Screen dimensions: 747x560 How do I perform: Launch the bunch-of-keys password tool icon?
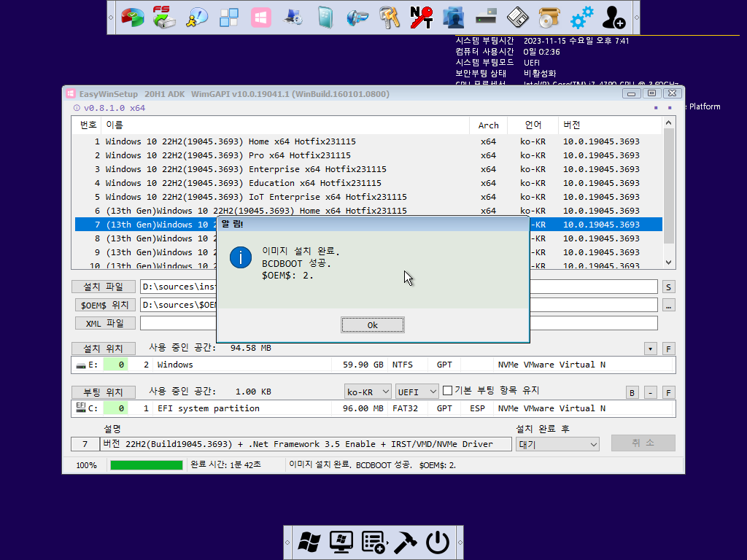point(390,17)
